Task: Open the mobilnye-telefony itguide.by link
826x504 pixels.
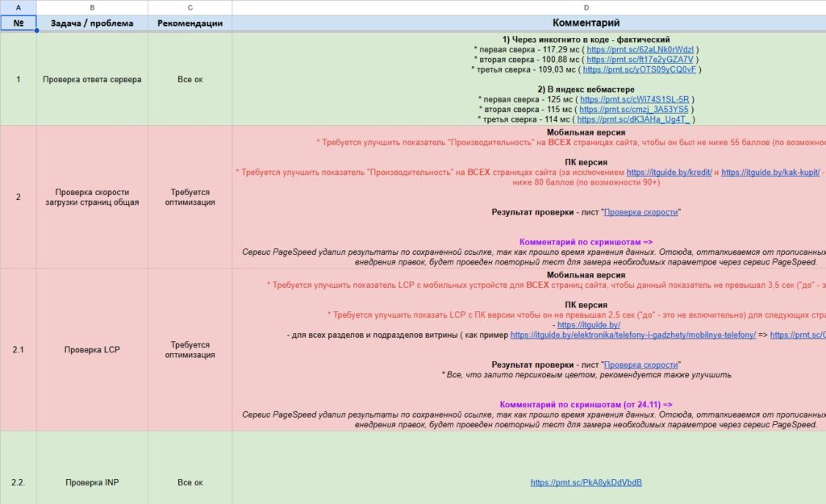Action: (632, 335)
